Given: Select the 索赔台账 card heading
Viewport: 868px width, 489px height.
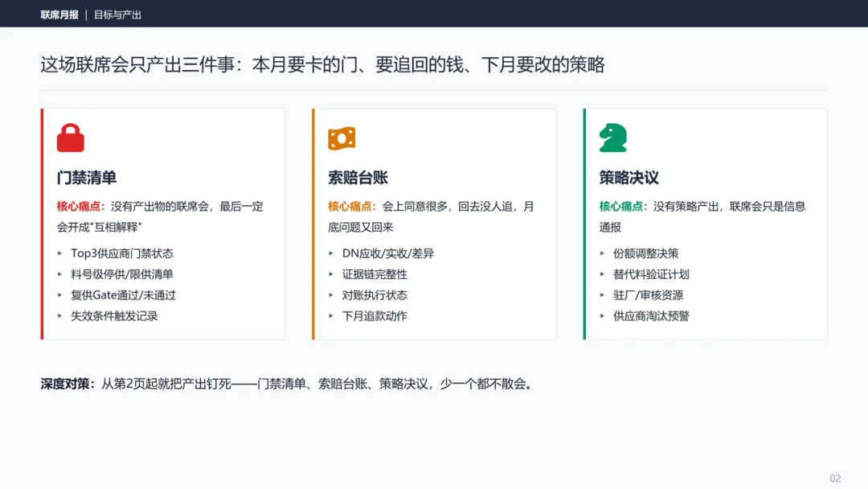Looking at the screenshot, I should (x=358, y=178).
